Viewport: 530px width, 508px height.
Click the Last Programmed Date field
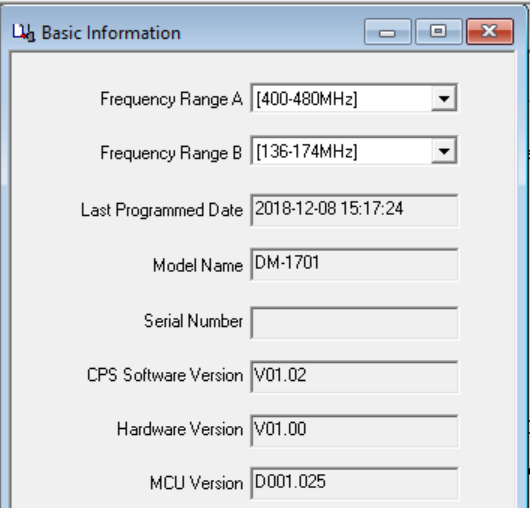click(354, 210)
